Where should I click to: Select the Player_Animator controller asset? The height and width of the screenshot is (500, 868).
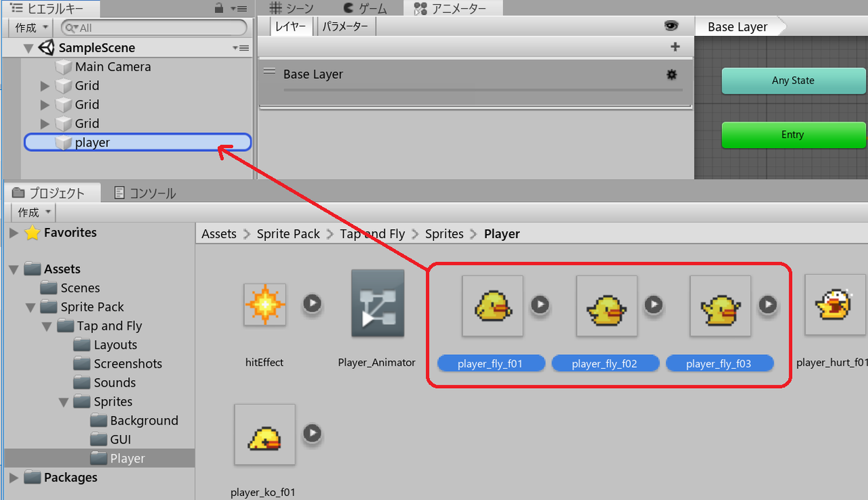pyautogui.click(x=378, y=303)
